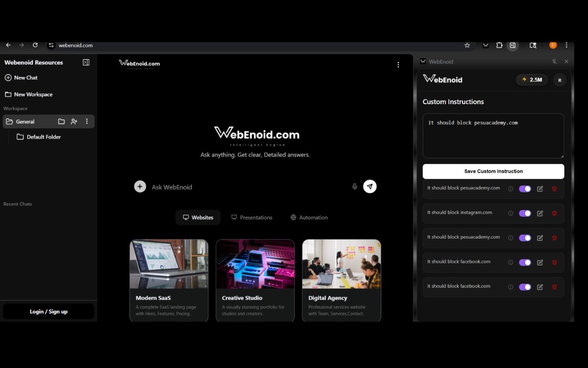This screenshot has width=588, height=368.
Task: Open the R user avatar in WebEnoid panel
Action: (x=560, y=80)
